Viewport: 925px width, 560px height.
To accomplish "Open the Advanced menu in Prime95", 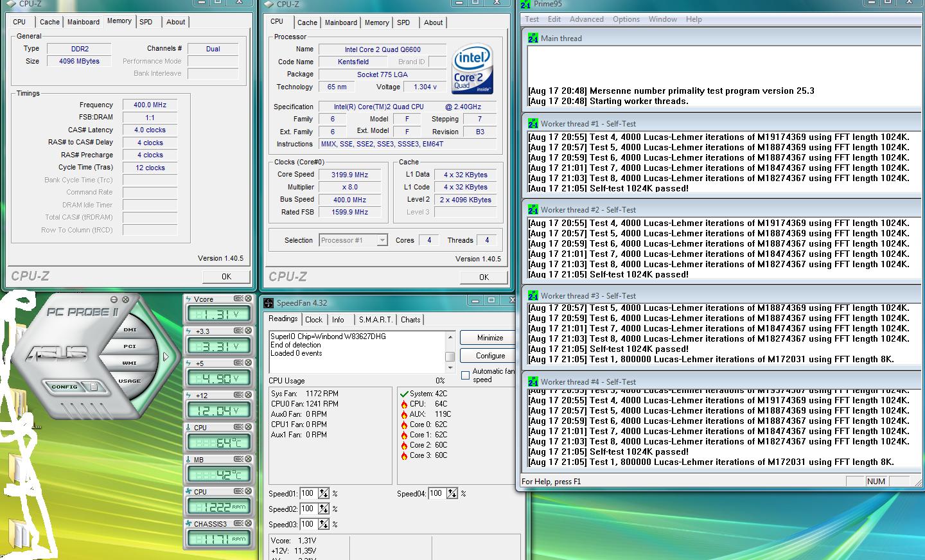I will [586, 19].
